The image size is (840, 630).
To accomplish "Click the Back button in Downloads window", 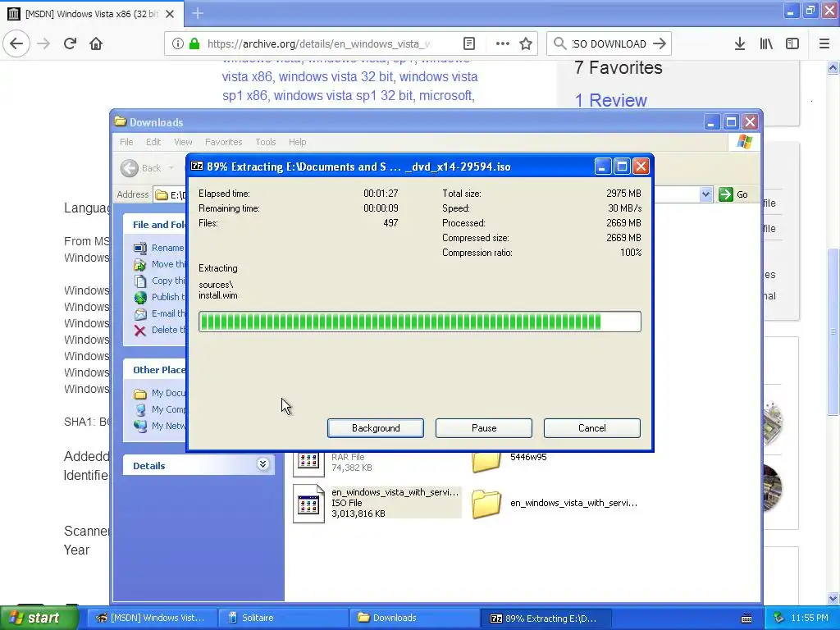I will [x=141, y=168].
